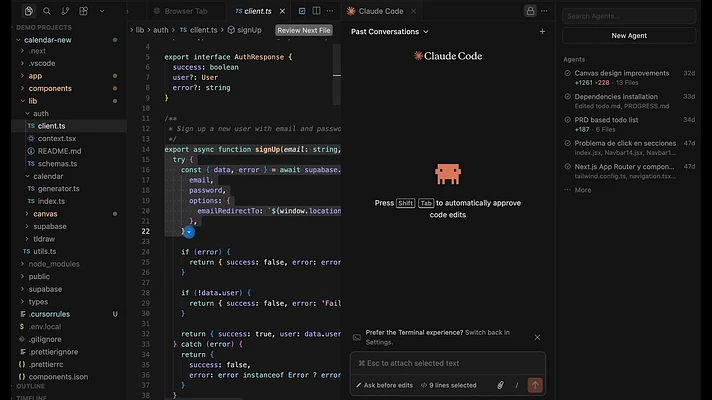Expand the app folder
Image resolution: width=712 pixels, height=400 pixels.
(x=22, y=76)
